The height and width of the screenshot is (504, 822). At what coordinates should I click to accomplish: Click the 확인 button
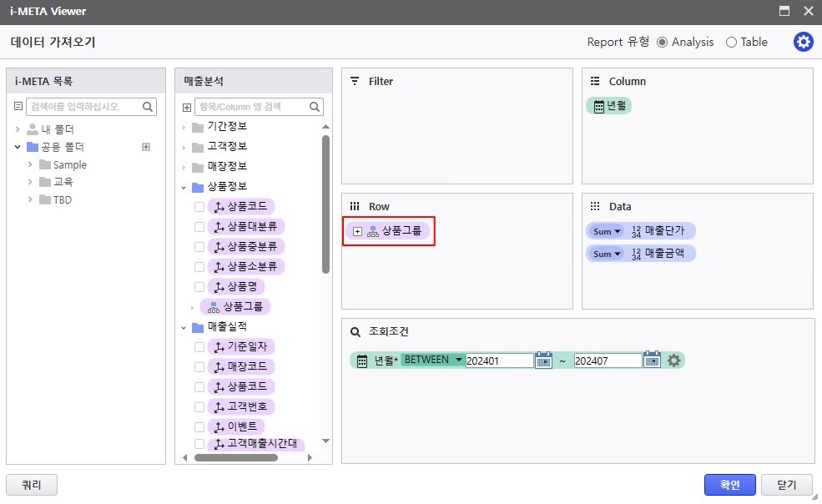pos(729,485)
